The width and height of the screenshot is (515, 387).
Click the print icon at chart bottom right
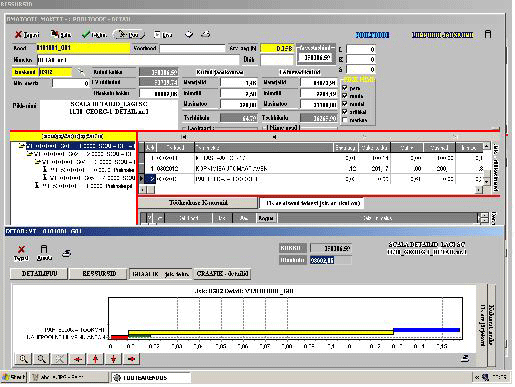465,358
